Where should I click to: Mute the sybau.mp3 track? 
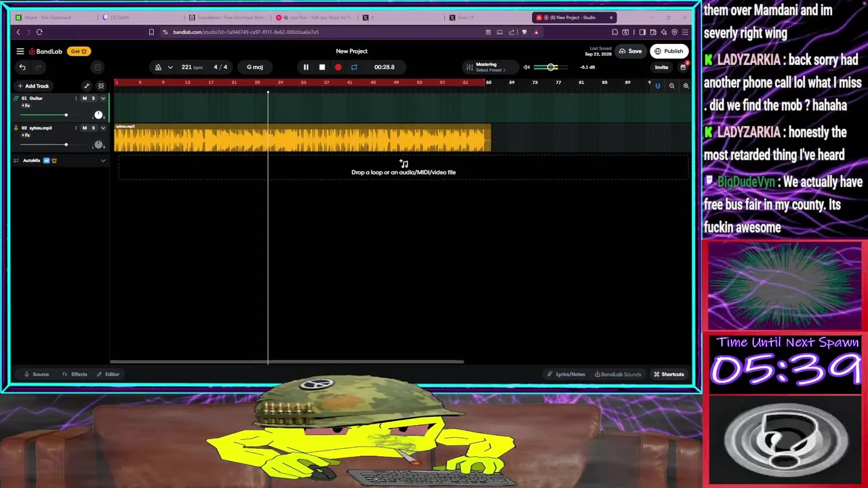(x=85, y=128)
